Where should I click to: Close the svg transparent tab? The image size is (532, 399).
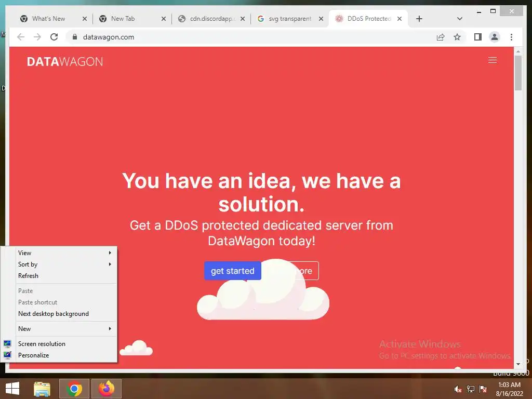point(321,19)
